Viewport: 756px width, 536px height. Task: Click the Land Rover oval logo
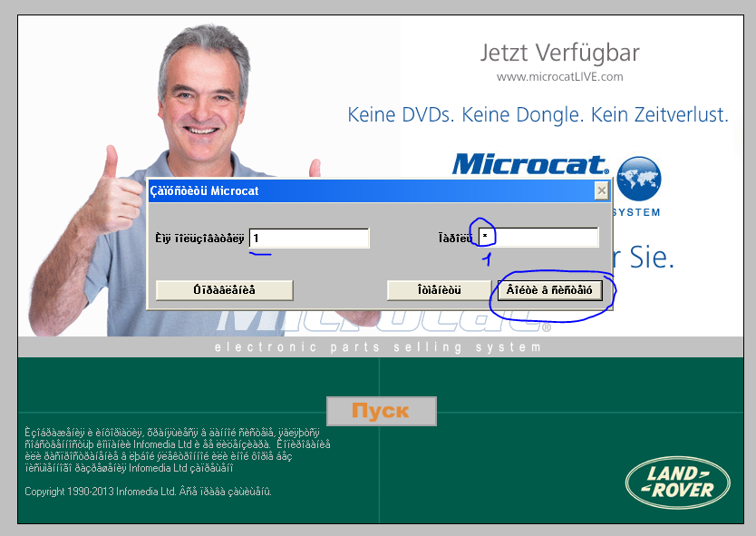click(x=677, y=482)
